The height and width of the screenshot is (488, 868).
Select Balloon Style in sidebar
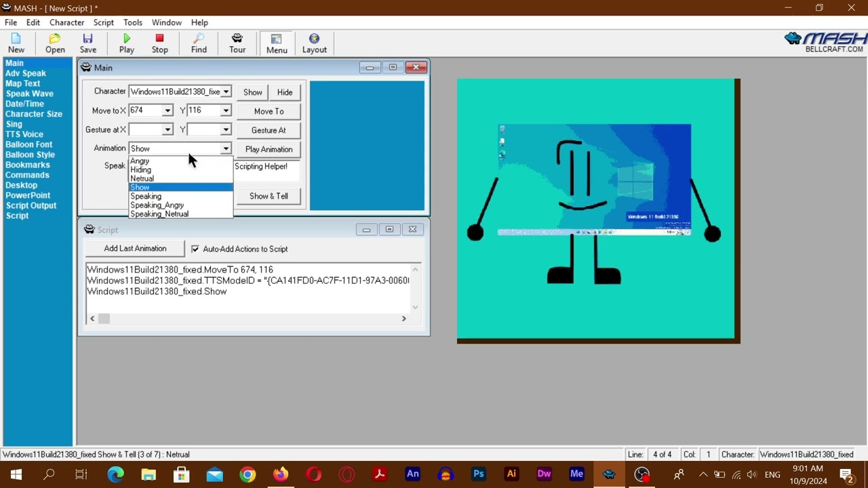point(30,155)
